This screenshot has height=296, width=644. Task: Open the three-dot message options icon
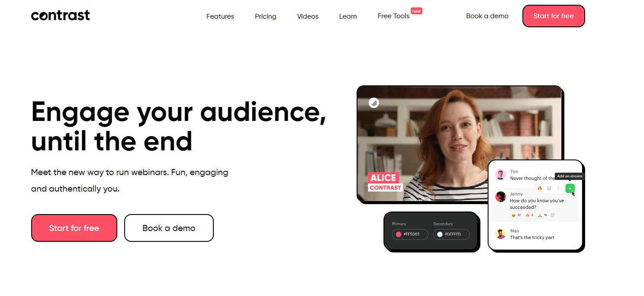point(558,189)
